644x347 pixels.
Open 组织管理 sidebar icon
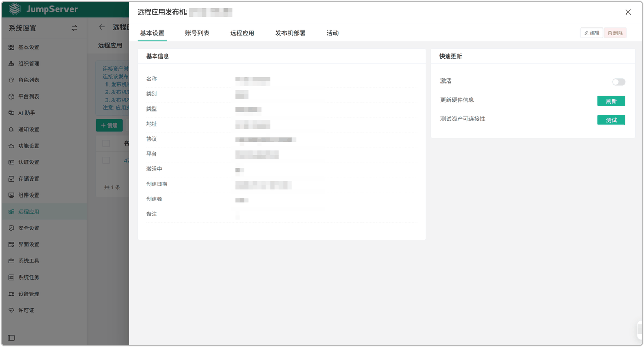[11, 64]
